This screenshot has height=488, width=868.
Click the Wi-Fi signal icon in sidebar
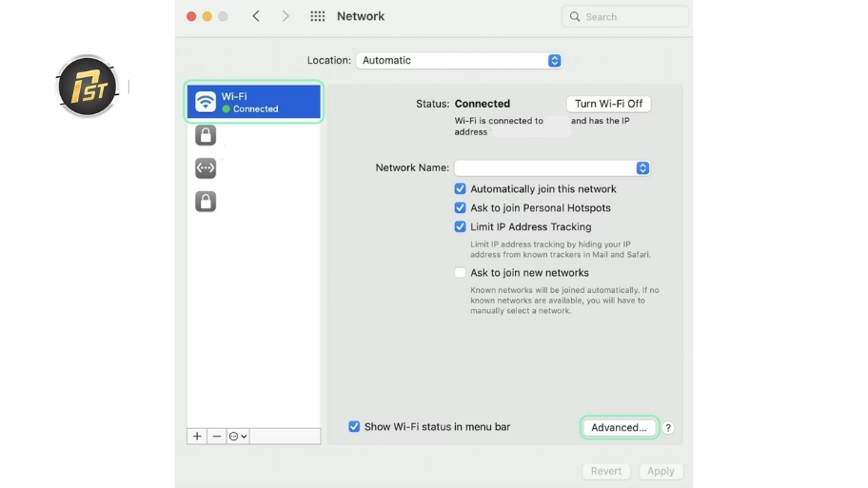(206, 102)
